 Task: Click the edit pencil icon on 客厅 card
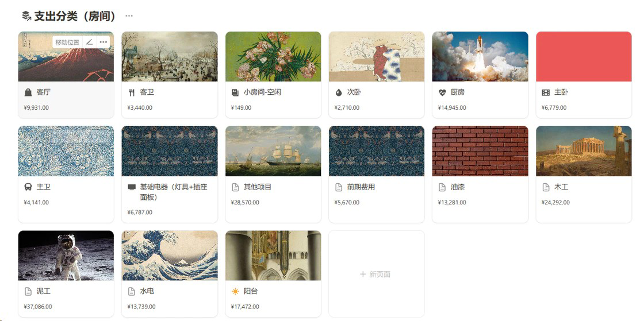(x=90, y=42)
